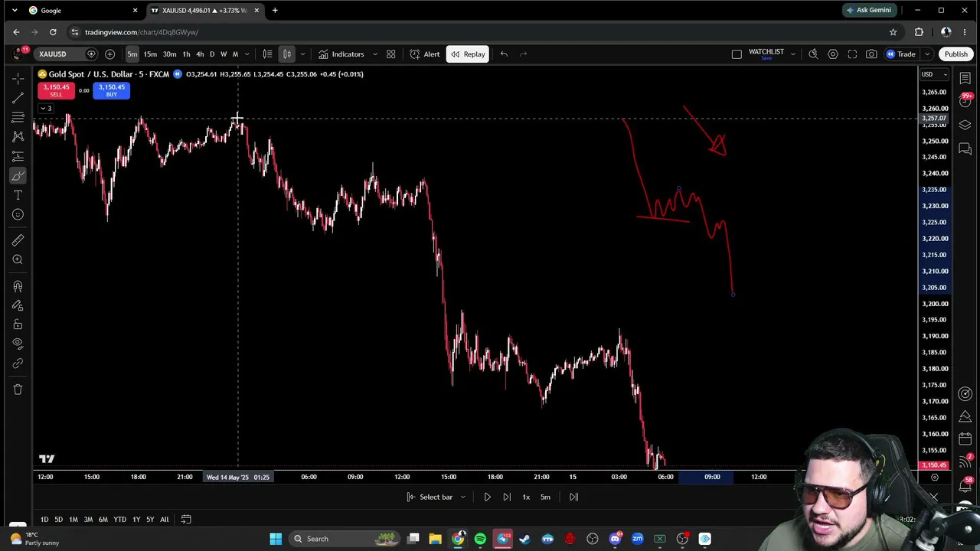Open the emoji icons tool
This screenshot has height=551, width=980.
click(x=18, y=214)
